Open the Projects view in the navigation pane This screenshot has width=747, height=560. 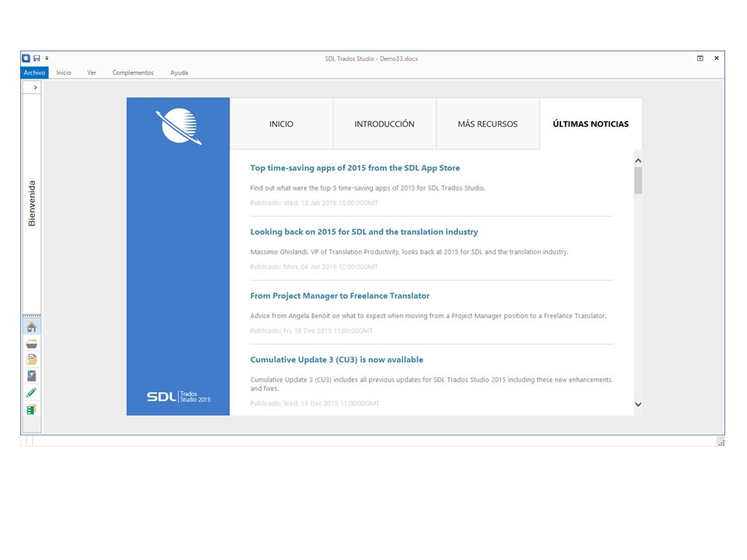coord(31,344)
